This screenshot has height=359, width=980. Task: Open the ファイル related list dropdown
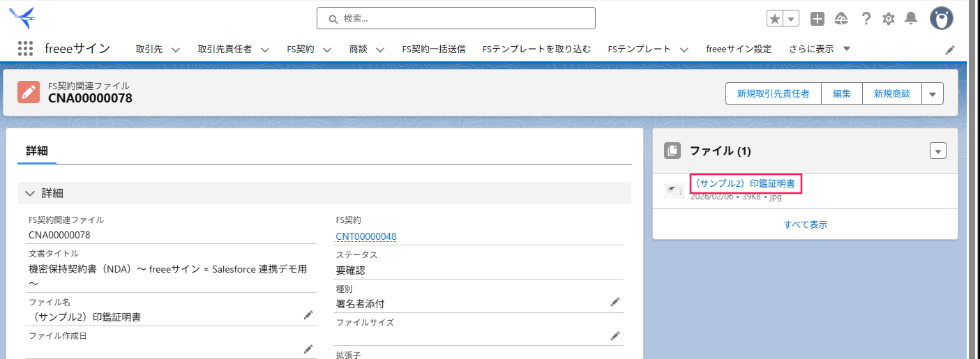click(938, 151)
